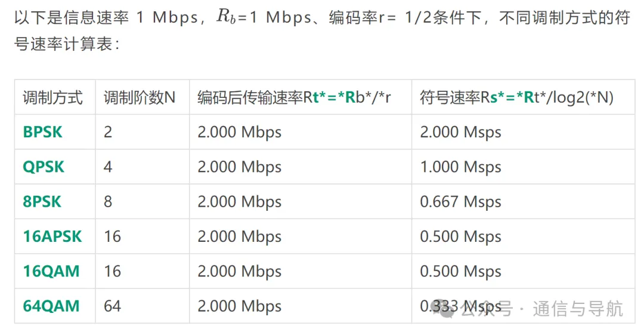Image resolution: width=644 pixels, height=335 pixels.
Task: Select the 8PSK link in table
Action: pos(42,202)
